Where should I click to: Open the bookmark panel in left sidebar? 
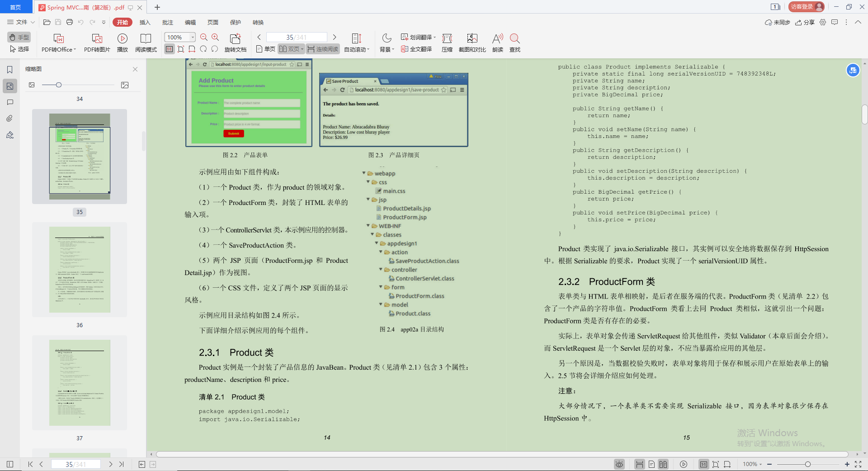[x=9, y=70]
